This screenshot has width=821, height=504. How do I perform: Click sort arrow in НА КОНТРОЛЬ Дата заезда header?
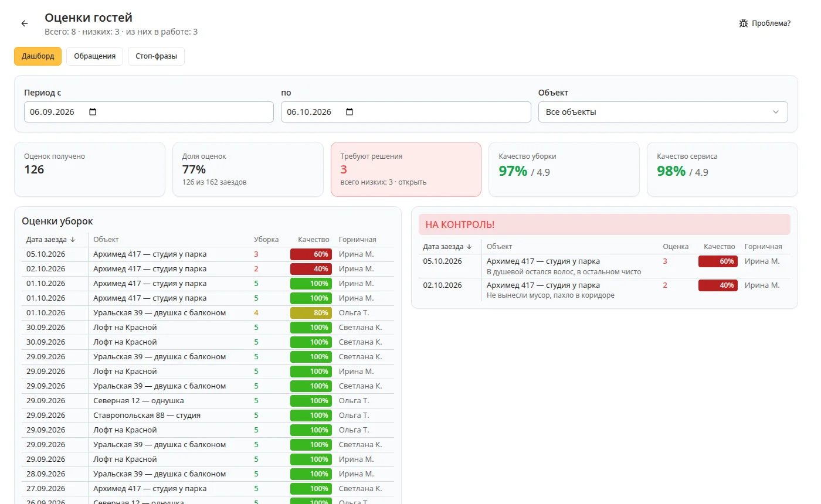(x=469, y=247)
